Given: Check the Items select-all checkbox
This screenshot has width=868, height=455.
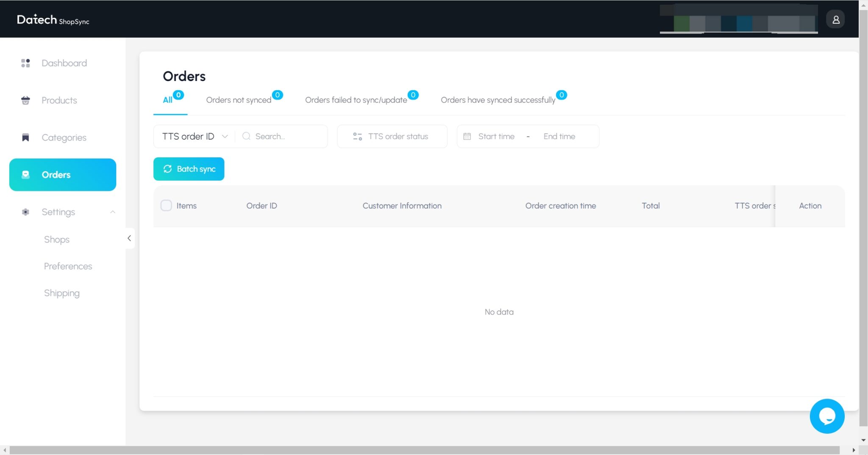Looking at the screenshot, I should click(x=166, y=205).
